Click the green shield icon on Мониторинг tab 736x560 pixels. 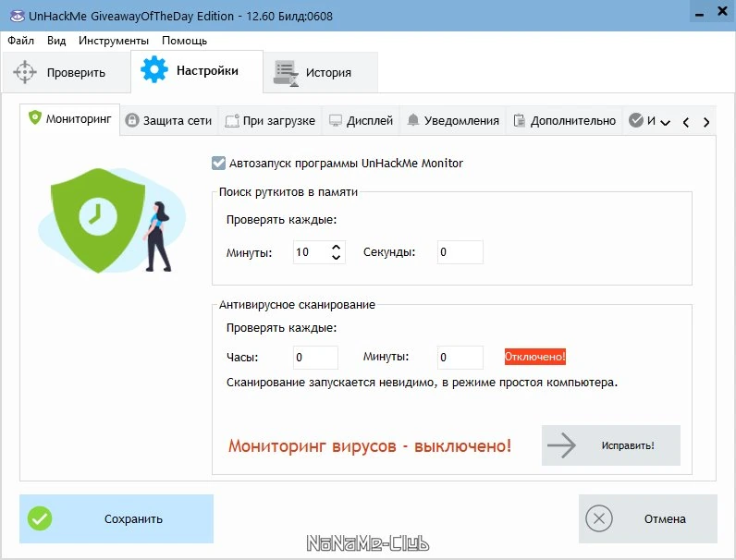(x=35, y=117)
